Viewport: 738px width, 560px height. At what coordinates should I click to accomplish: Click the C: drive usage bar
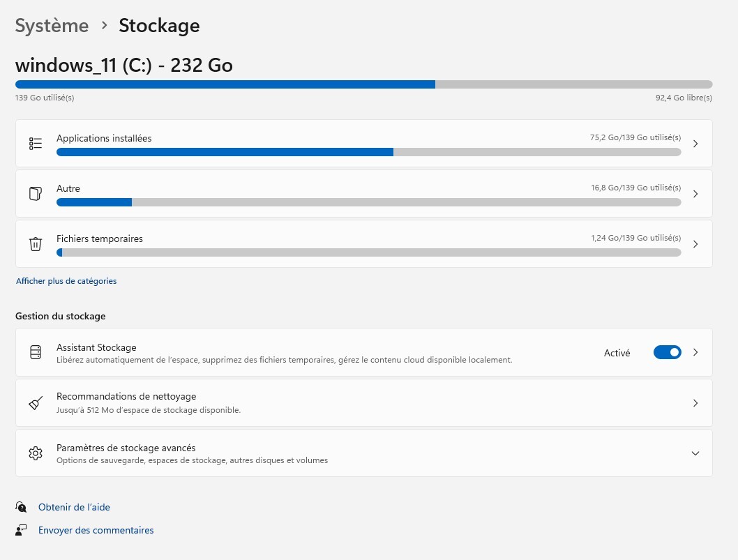point(363,84)
